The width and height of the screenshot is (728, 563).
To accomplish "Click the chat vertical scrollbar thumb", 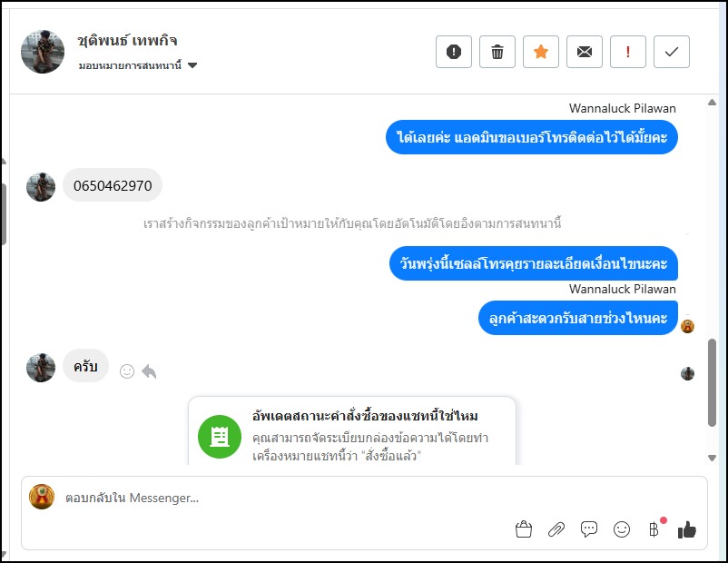I will [713, 381].
